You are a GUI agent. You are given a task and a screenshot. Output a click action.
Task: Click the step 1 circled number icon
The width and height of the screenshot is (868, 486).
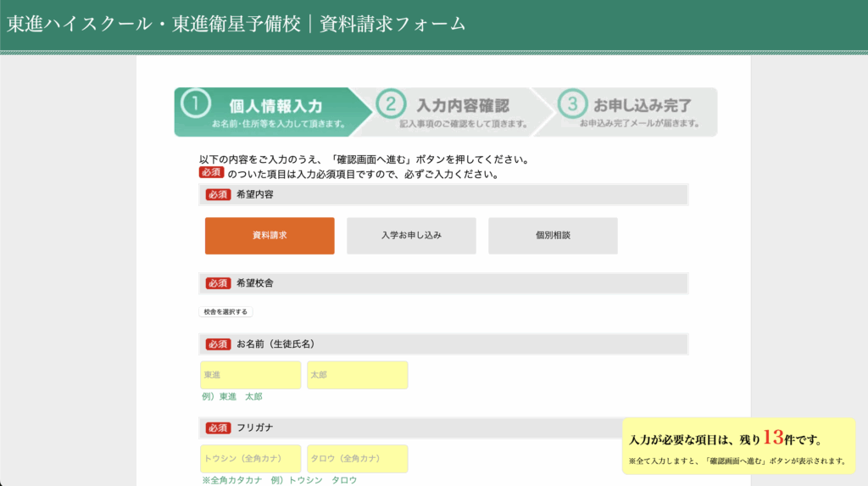(x=196, y=103)
